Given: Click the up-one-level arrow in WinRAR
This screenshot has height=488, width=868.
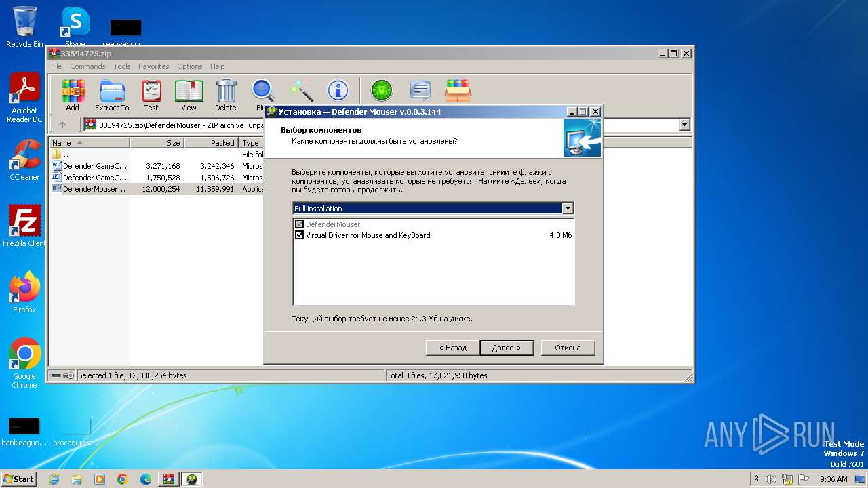Looking at the screenshot, I should 62,125.
